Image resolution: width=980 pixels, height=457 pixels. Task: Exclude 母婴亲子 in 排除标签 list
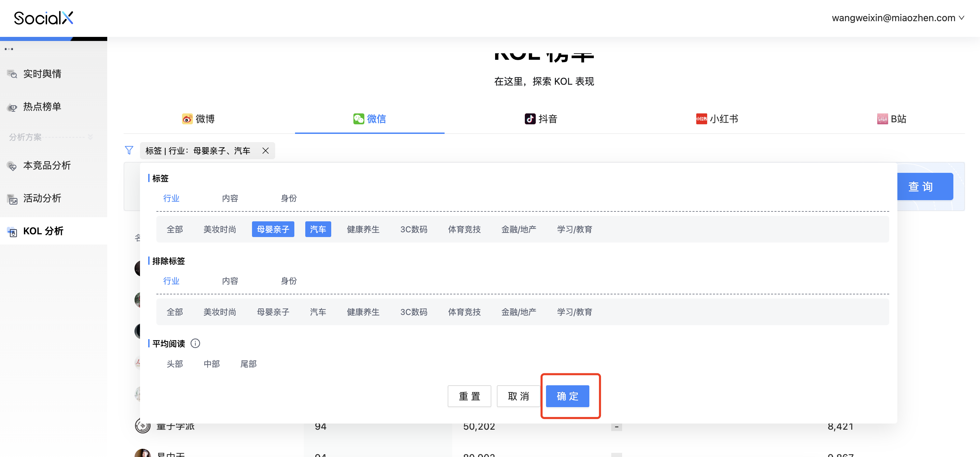[273, 313]
